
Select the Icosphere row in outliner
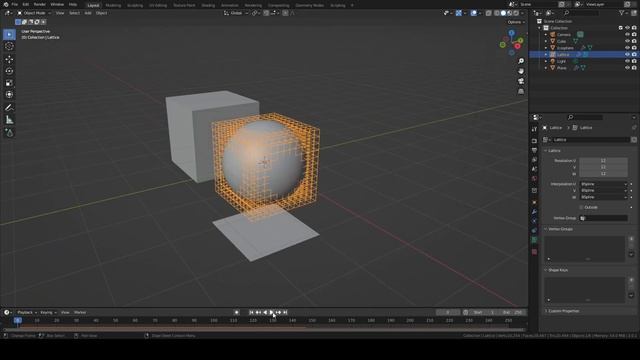click(583, 48)
